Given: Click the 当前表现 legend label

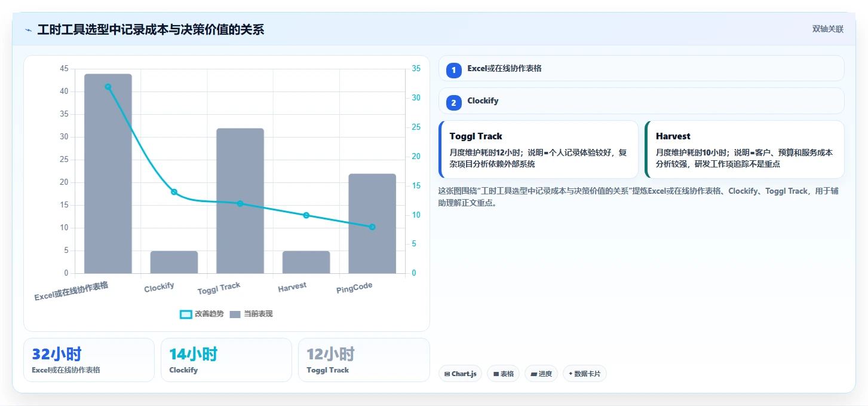Looking at the screenshot, I should (258, 314).
